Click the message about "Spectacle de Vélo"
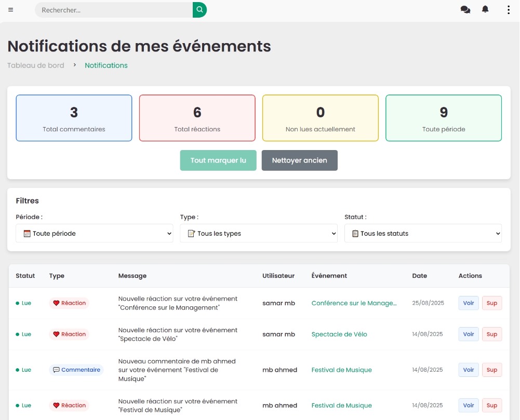520x420 pixels. pyautogui.click(x=178, y=334)
